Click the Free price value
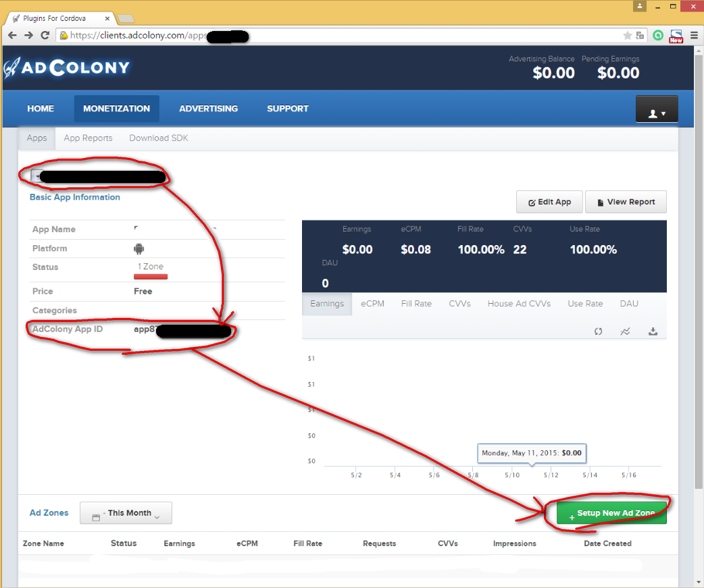The image size is (704, 588). [x=143, y=292]
